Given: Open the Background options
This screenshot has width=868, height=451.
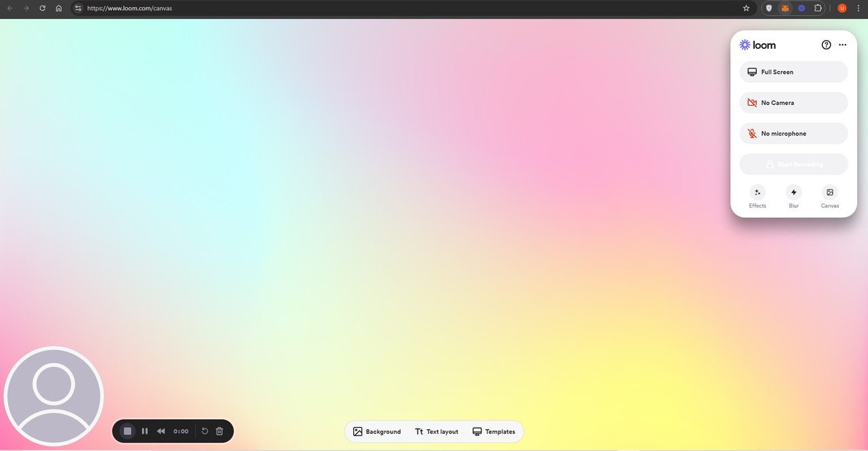Looking at the screenshot, I should click(x=377, y=431).
